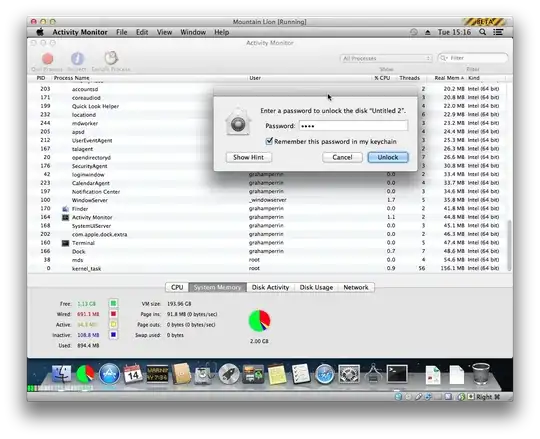Open Terminal from the Dock
The width and height of the screenshot is (540, 439).
397,374
